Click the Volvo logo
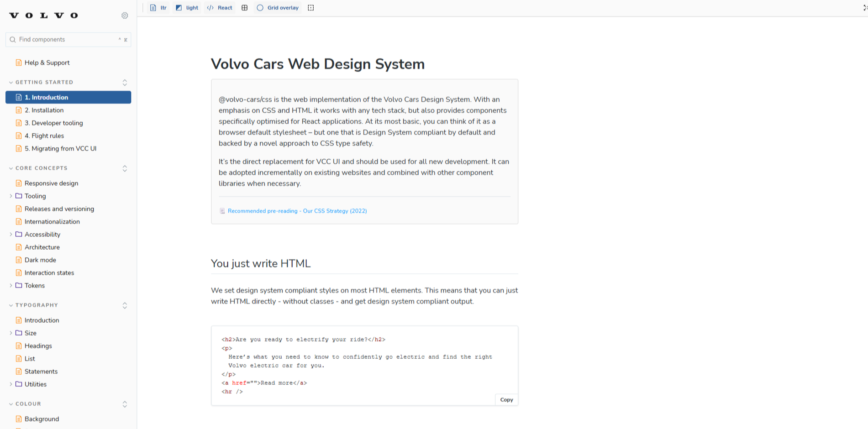 (44, 16)
